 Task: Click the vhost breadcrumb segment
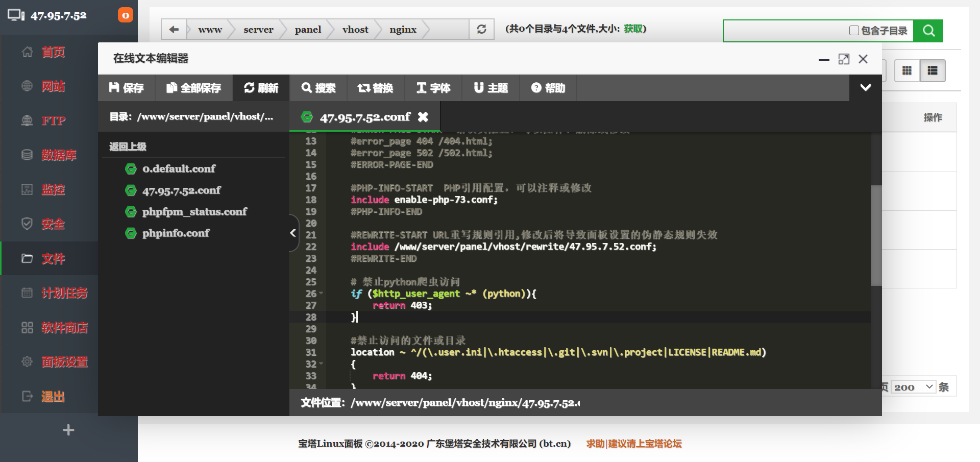[355, 29]
